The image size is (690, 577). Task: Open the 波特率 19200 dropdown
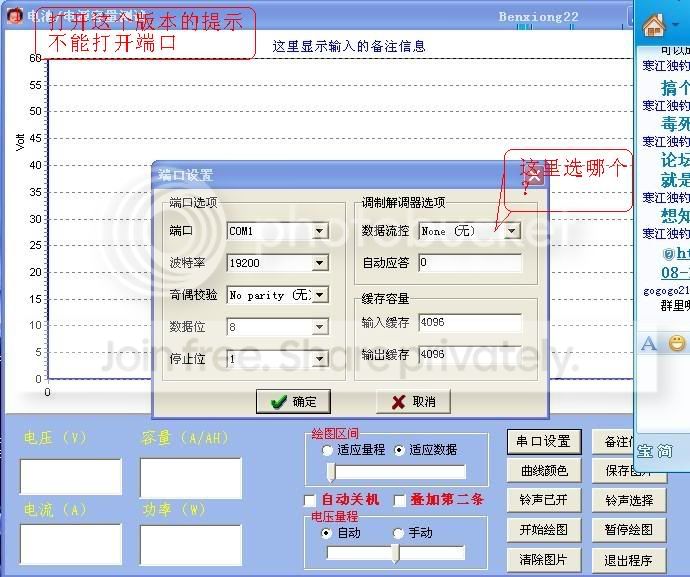[319, 263]
